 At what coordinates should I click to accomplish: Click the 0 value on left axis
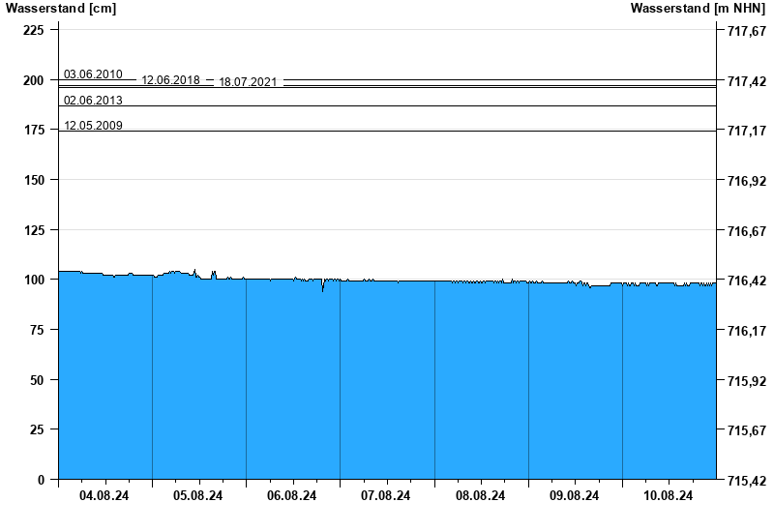41,480
